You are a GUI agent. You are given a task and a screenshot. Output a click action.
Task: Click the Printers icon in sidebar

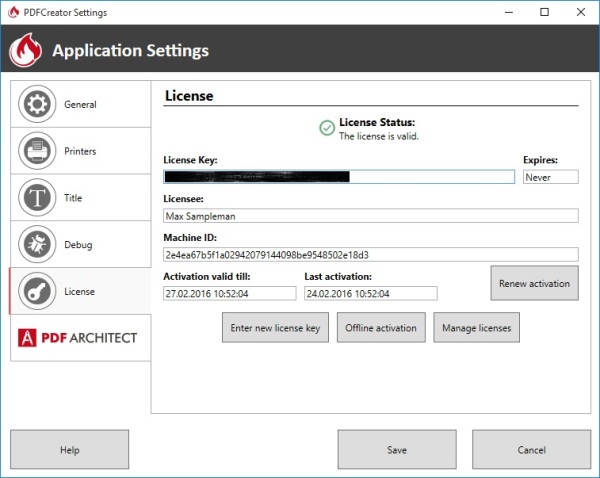click(x=38, y=151)
